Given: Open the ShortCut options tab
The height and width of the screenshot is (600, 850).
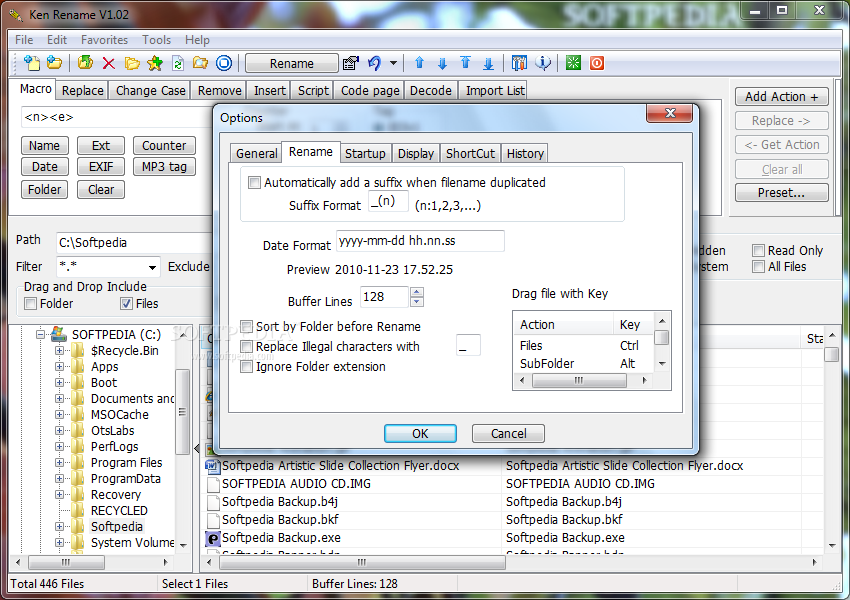Looking at the screenshot, I should click(470, 153).
